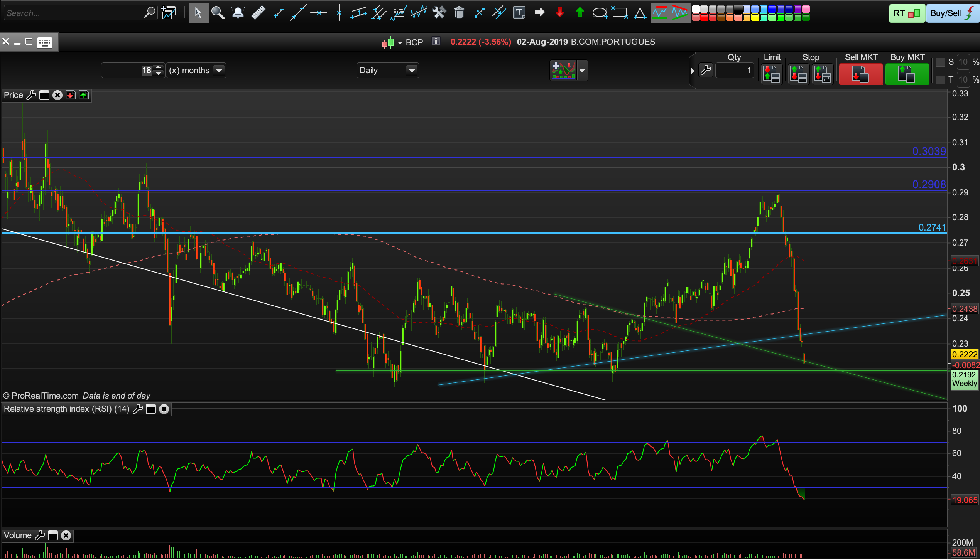This screenshot has width=980, height=559.
Task: Select the red down arrow tool
Action: [559, 13]
